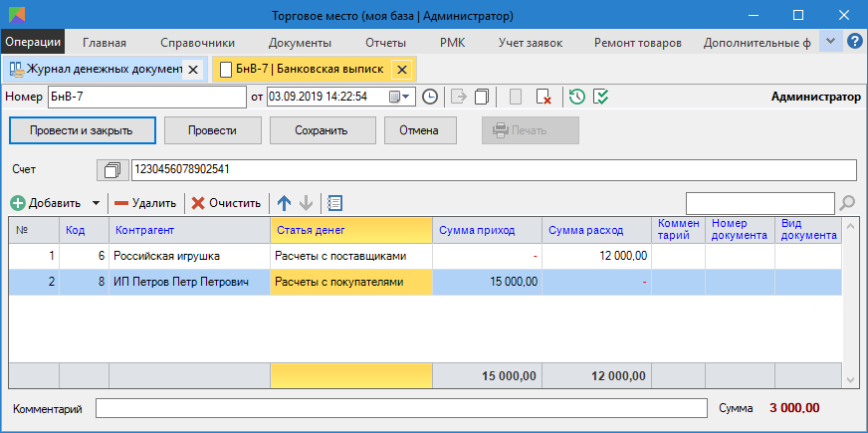The height and width of the screenshot is (433, 868).
Task: Open the calendar date picker
Action: click(x=401, y=97)
